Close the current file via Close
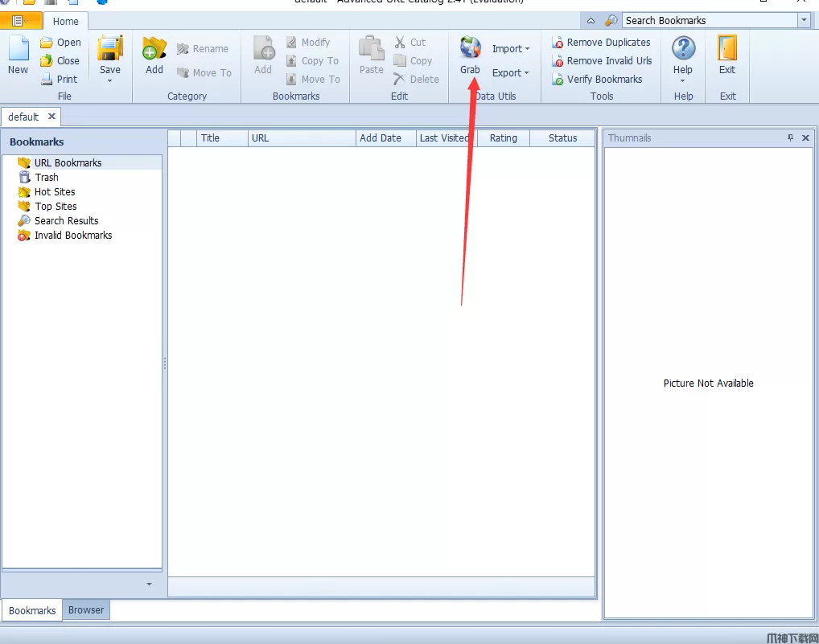This screenshot has height=644, width=819. [60, 60]
